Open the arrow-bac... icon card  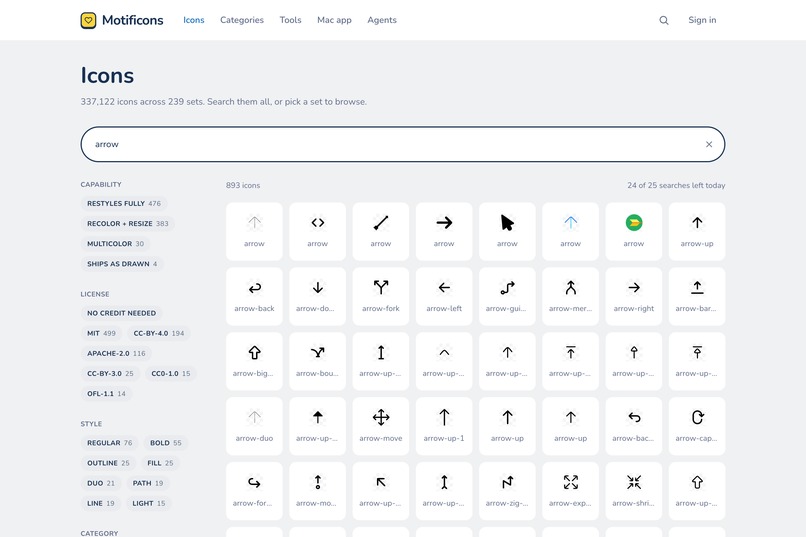pos(634,426)
